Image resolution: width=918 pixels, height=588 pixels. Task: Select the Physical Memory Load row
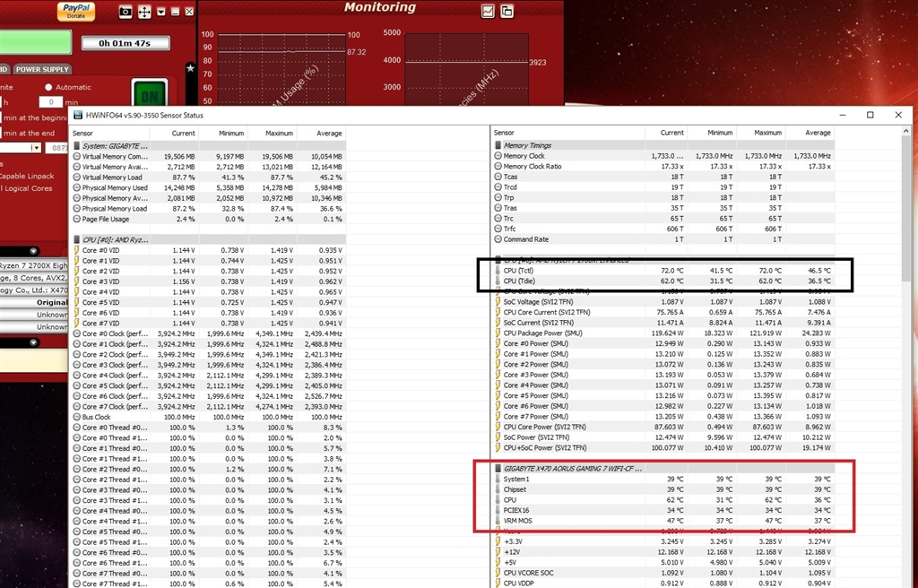click(208, 209)
